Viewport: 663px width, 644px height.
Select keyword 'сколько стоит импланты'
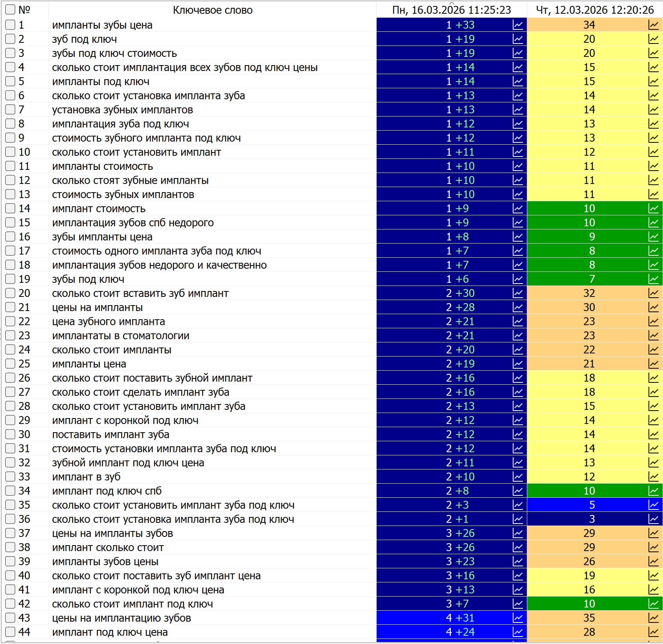(x=111, y=350)
